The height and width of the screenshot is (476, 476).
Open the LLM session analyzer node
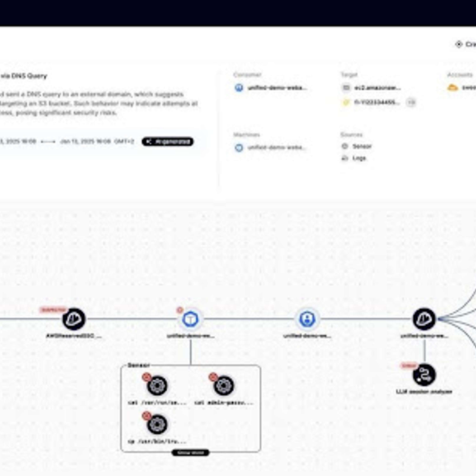tap(424, 375)
